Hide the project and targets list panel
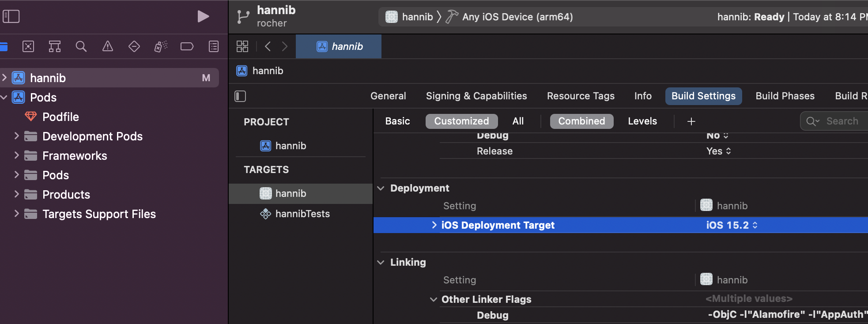The height and width of the screenshot is (324, 868). click(240, 96)
